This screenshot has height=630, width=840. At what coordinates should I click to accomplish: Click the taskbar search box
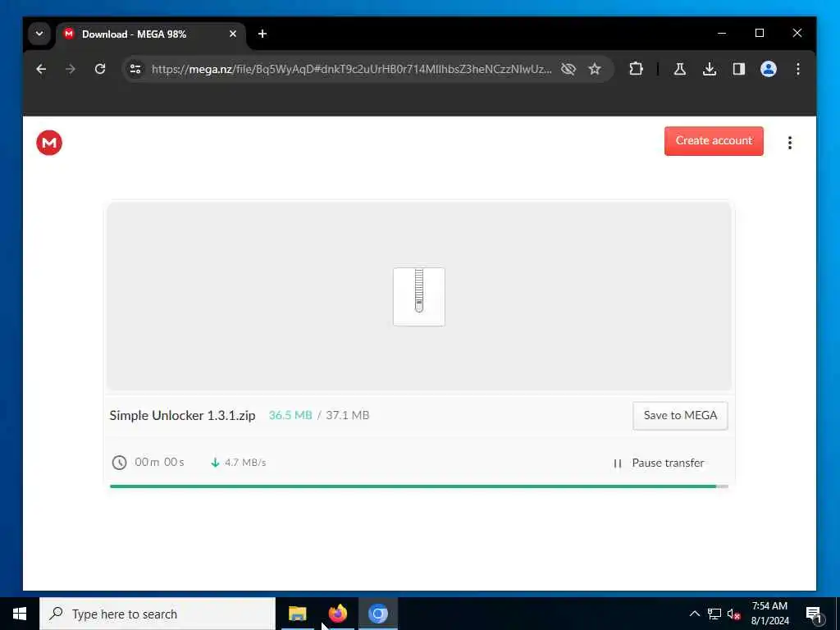tap(157, 614)
